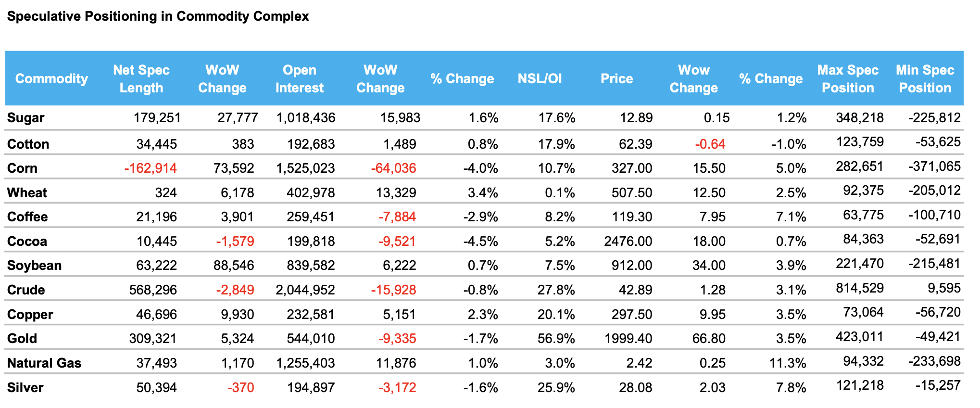The height and width of the screenshot is (408, 980).
Task: Click the 'Cocoa' row label
Action: (27, 242)
